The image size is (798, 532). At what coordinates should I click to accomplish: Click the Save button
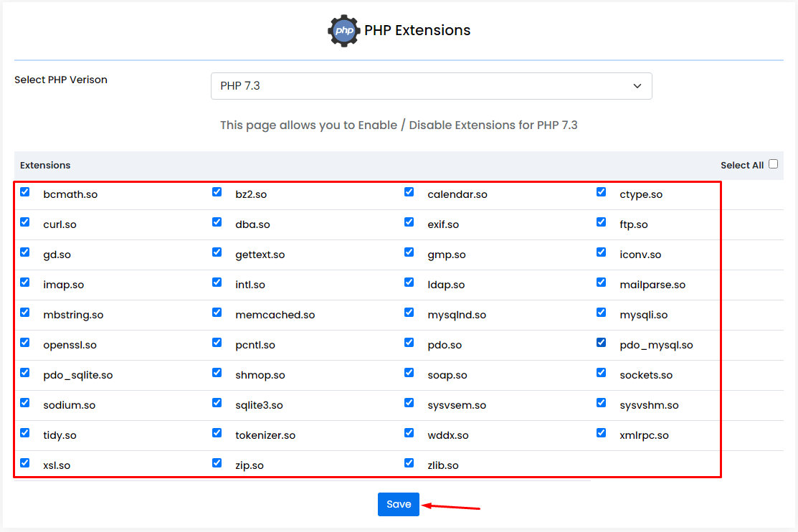click(x=399, y=504)
